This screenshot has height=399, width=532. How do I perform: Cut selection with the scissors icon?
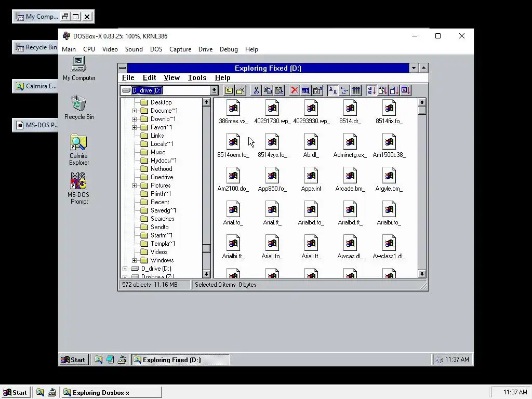click(x=256, y=90)
